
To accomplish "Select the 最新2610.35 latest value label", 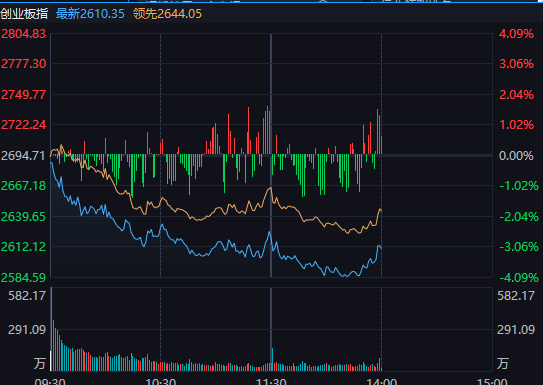I will (90, 14).
